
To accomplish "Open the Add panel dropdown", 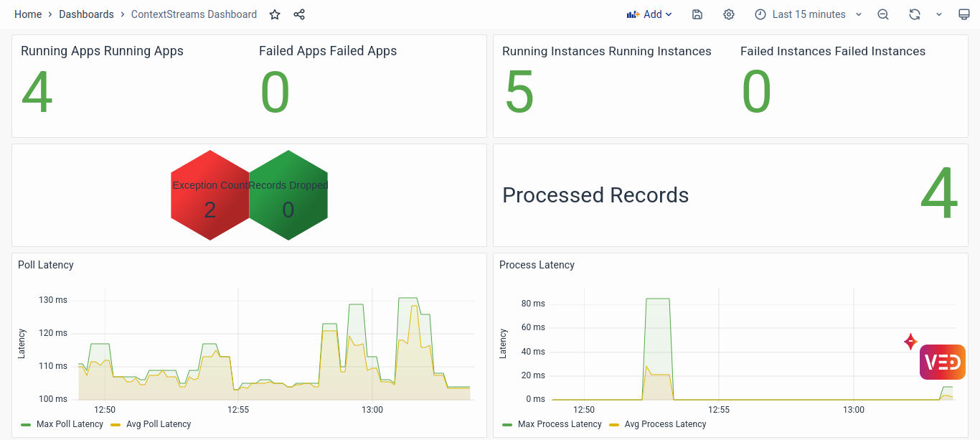I will click(649, 14).
